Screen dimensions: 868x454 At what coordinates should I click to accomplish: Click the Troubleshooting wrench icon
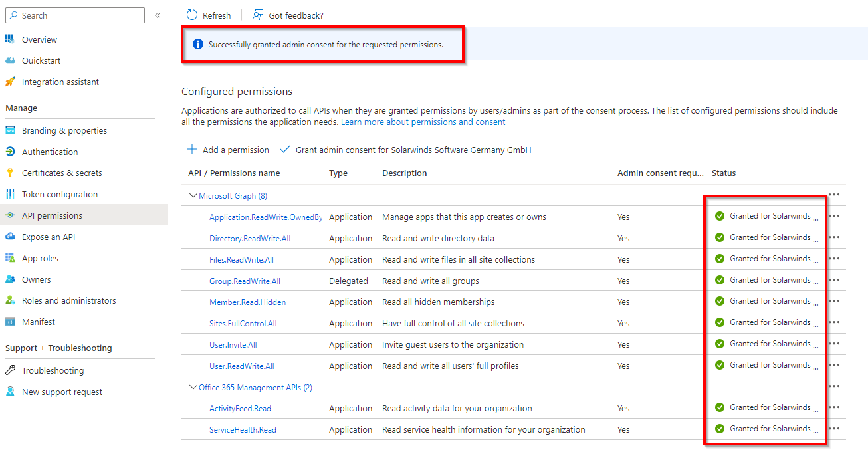pyautogui.click(x=10, y=370)
